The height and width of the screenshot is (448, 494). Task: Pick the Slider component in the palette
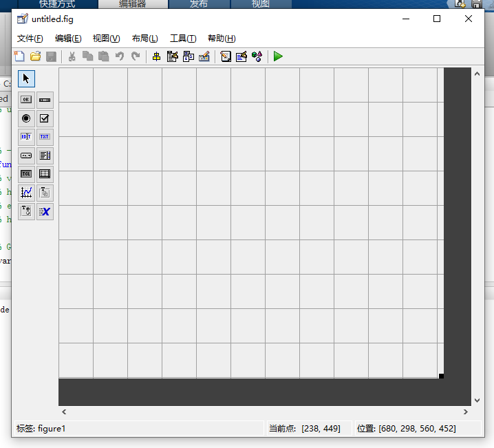[45, 100]
